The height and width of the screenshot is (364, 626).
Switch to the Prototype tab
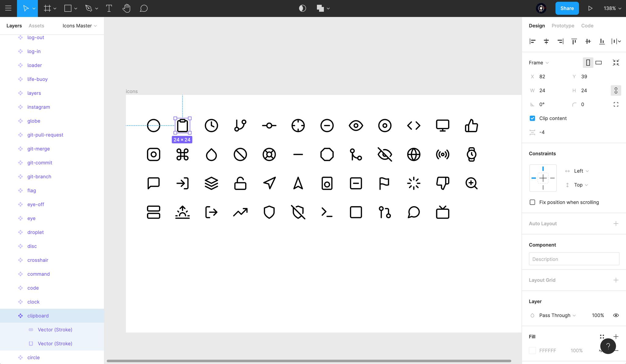coord(562,26)
